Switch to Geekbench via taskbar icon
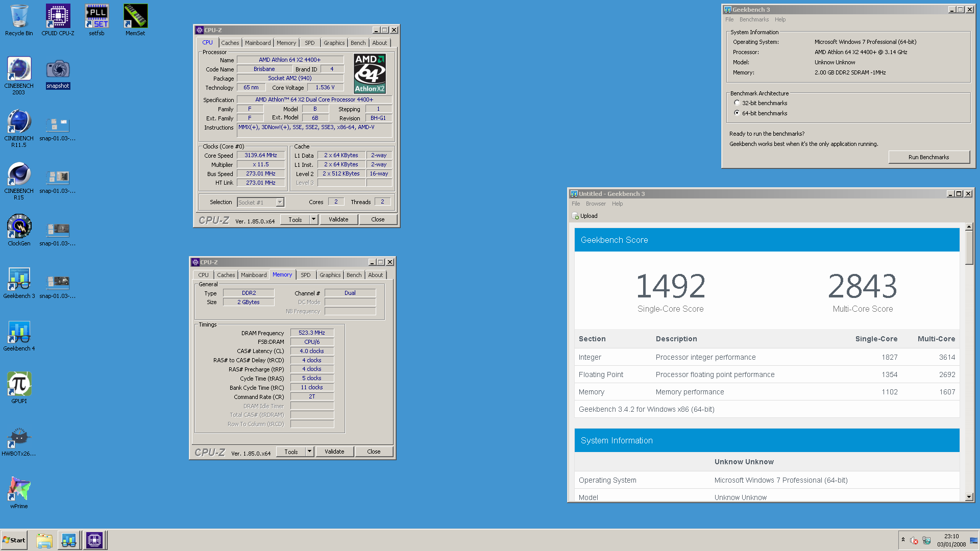The width and height of the screenshot is (980, 551). 69,540
